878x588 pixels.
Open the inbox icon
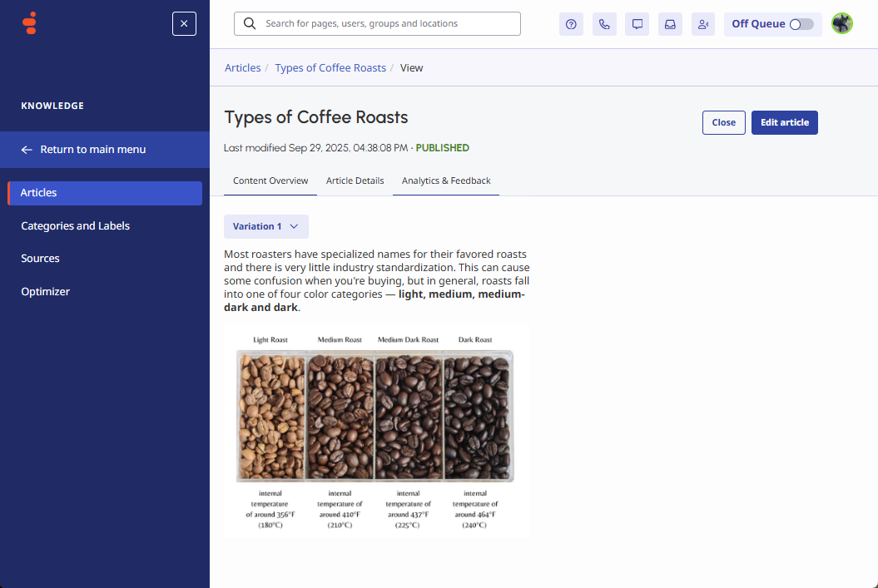670,24
